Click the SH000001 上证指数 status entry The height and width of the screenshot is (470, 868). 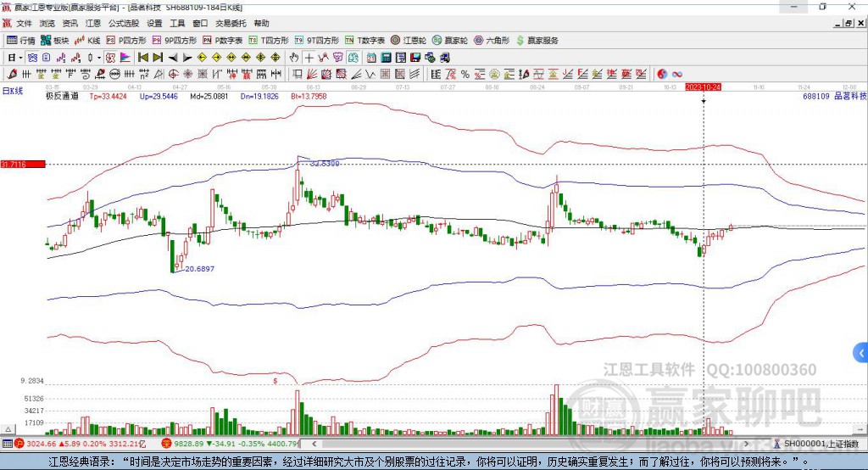(817, 444)
